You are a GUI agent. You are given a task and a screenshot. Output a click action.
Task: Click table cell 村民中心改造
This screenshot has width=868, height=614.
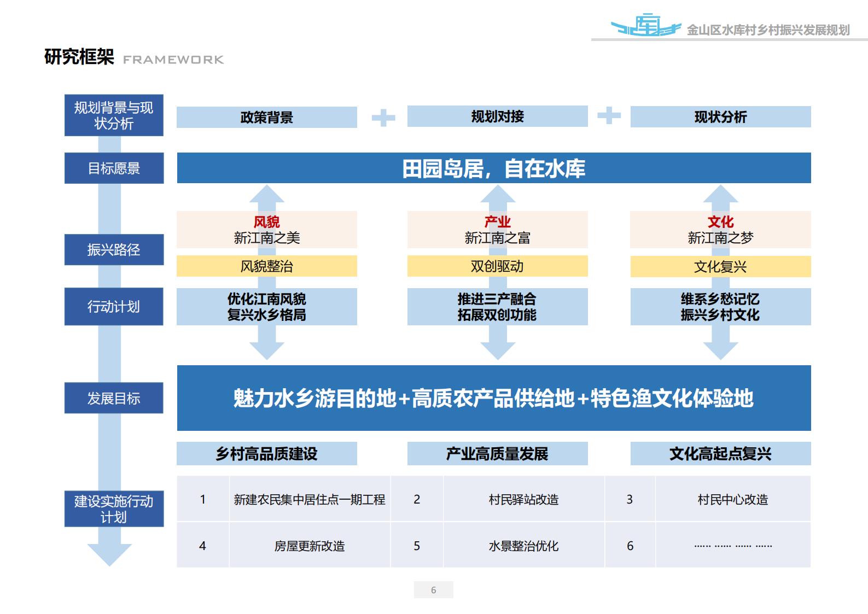coord(733,499)
